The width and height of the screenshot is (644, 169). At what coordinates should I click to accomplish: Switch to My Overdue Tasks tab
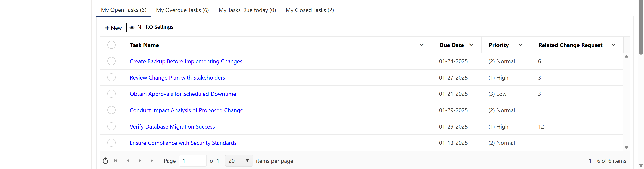(182, 10)
